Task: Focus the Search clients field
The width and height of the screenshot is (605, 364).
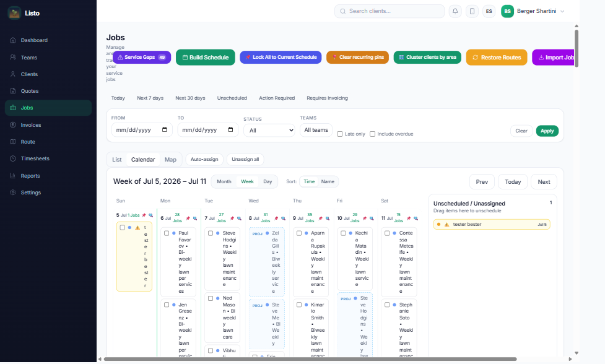Action: (390, 11)
